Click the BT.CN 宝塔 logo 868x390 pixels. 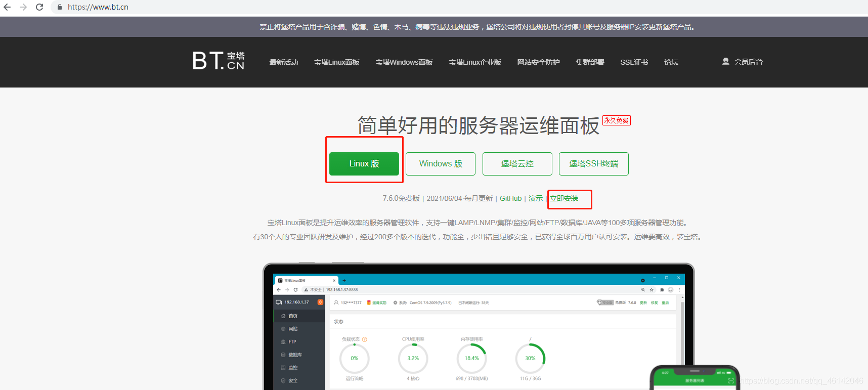tap(219, 61)
